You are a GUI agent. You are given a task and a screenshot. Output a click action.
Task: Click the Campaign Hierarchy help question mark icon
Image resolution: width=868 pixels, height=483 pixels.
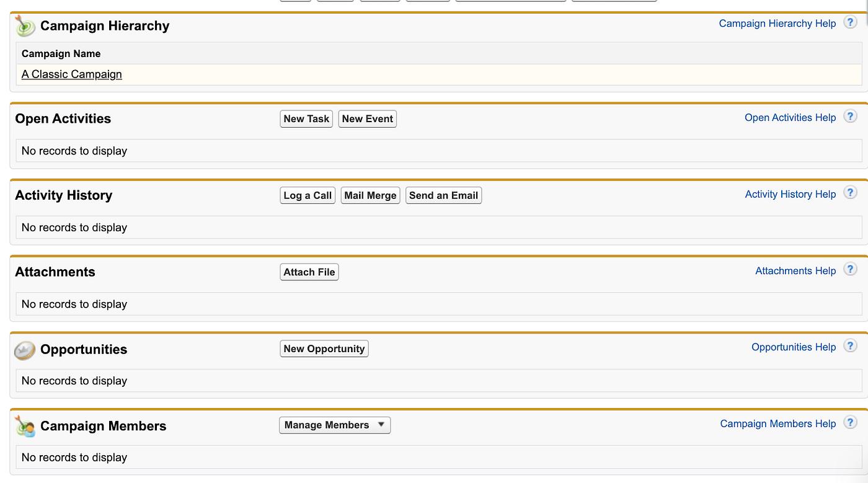[851, 23]
